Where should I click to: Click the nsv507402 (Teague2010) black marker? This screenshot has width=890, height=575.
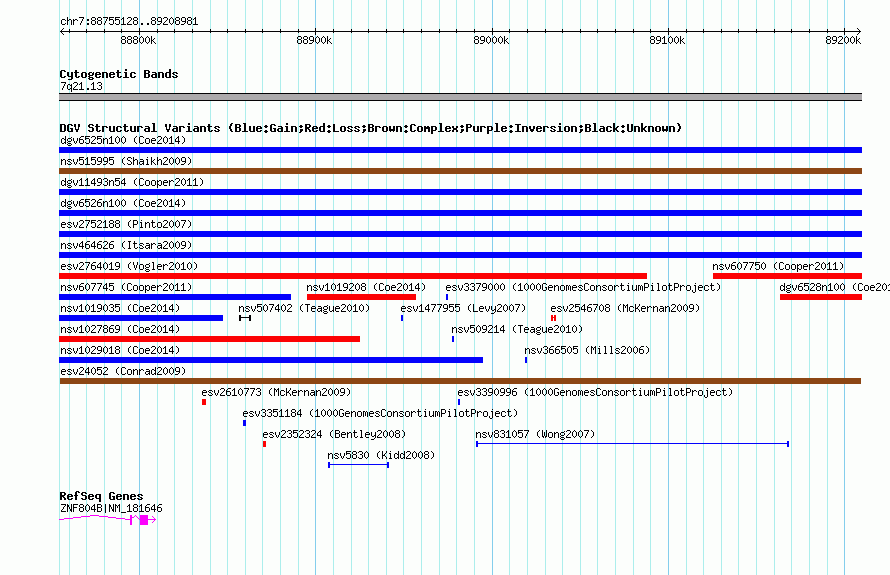point(245,318)
